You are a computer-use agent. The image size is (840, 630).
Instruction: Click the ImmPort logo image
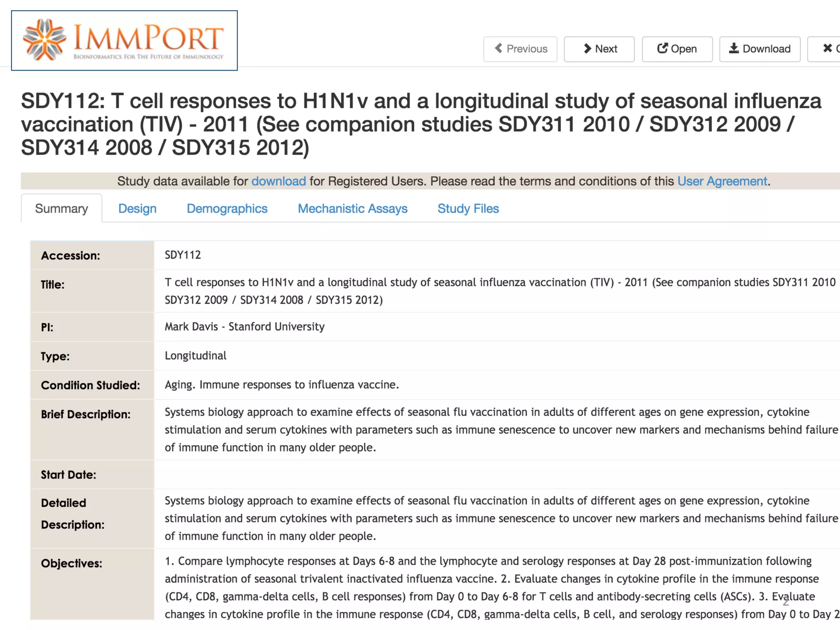coord(124,41)
